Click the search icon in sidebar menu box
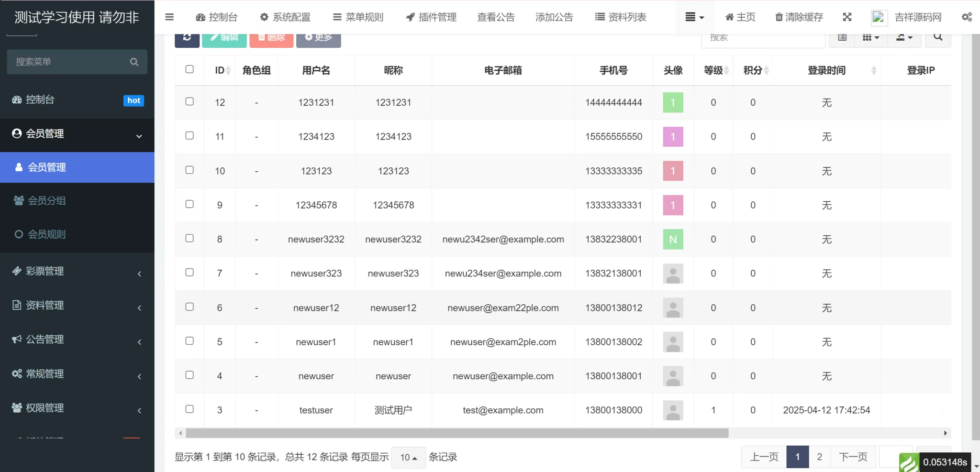The height and width of the screenshot is (472, 980). click(x=134, y=62)
